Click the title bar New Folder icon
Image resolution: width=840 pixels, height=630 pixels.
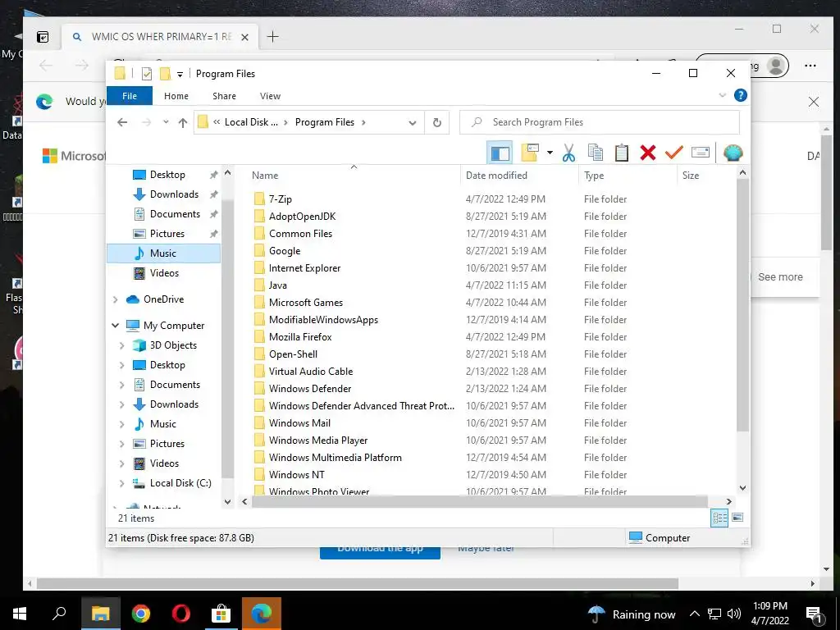166,73
